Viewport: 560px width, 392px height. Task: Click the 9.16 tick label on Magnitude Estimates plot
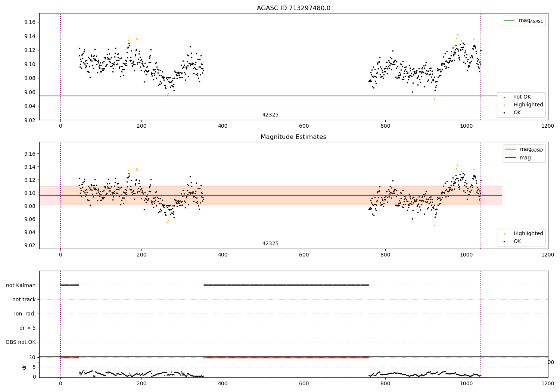click(x=29, y=154)
